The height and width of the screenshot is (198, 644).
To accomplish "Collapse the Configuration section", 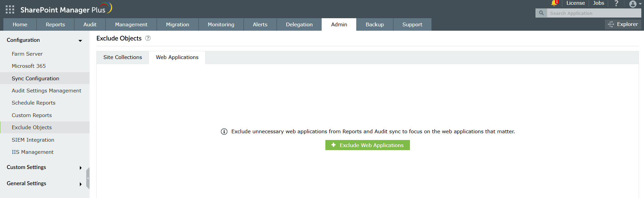I will pyautogui.click(x=45, y=40).
